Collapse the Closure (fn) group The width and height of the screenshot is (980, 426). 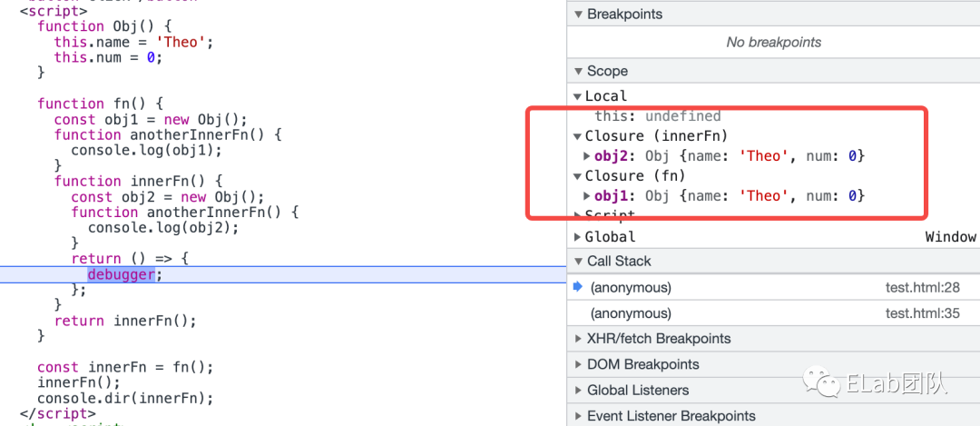577,176
